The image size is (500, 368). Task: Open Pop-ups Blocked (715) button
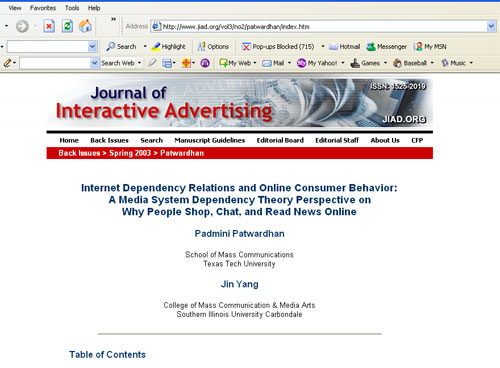[x=278, y=47]
